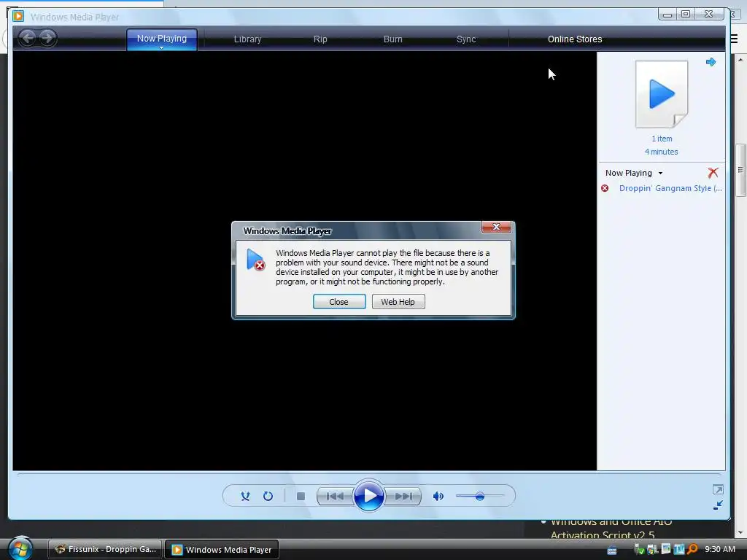747x560 pixels.
Task: Click the Windows Media Player title bar icon
Action: (18, 16)
